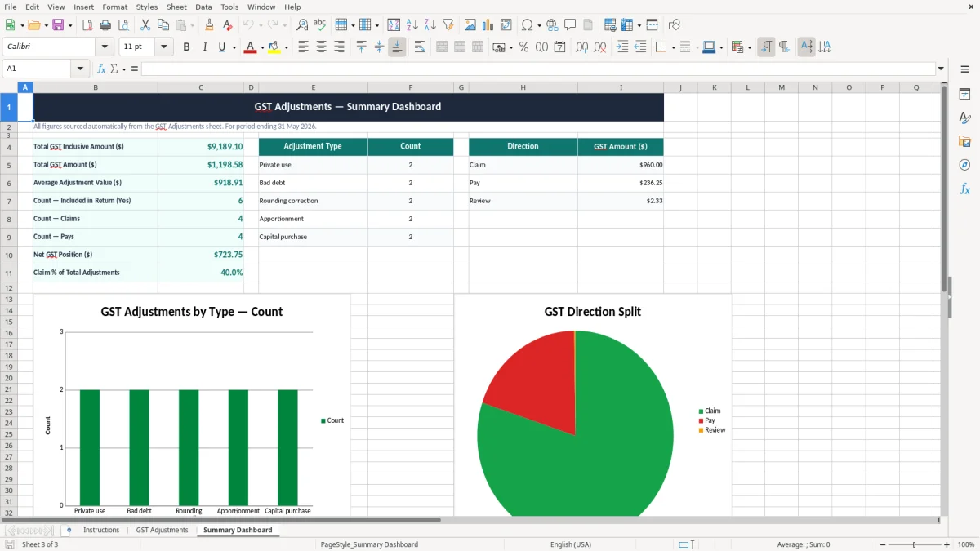The image size is (980, 551).
Task: Click in the formula input line
Action: [x=537, y=69]
